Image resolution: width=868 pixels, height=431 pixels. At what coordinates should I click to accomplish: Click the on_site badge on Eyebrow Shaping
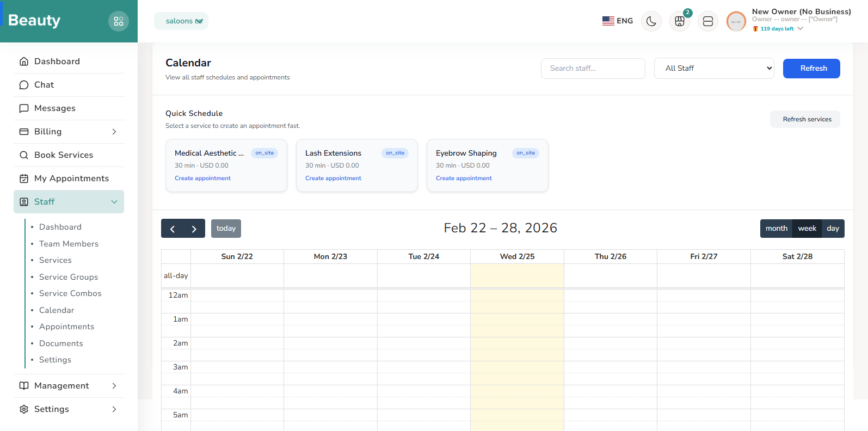pyautogui.click(x=526, y=153)
